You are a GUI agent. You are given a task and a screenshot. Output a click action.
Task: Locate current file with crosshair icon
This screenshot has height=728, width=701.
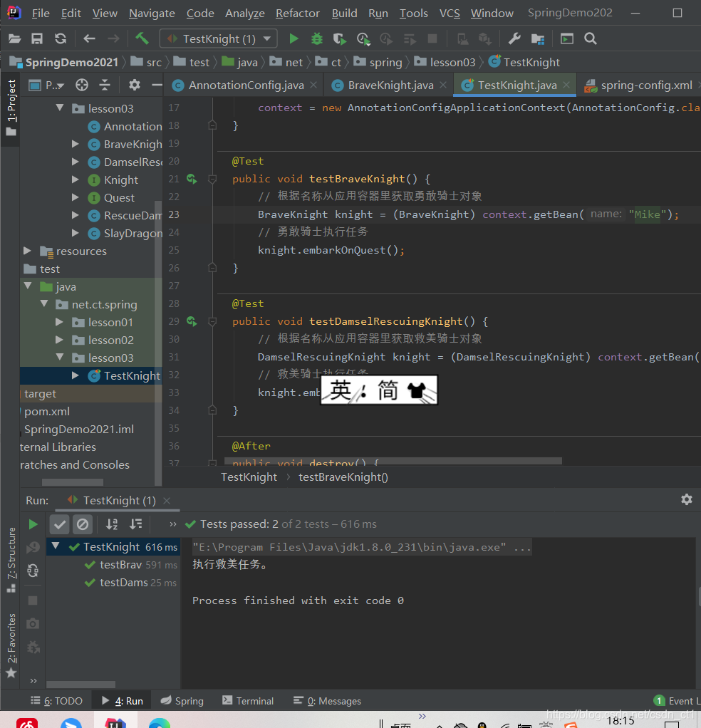(82, 85)
